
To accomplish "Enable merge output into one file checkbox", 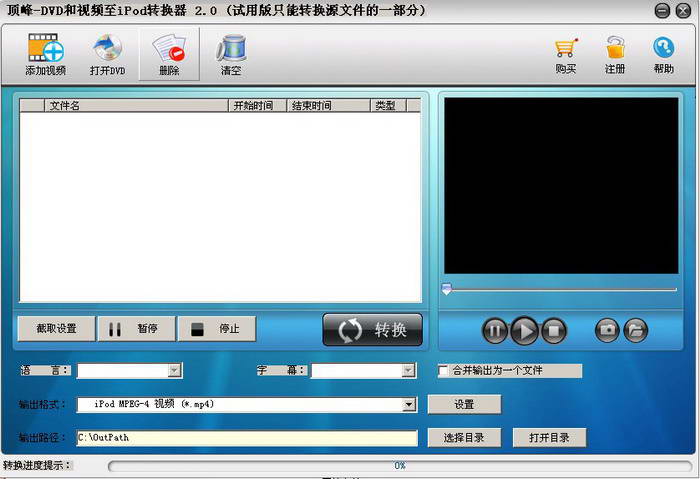I will 443,371.
